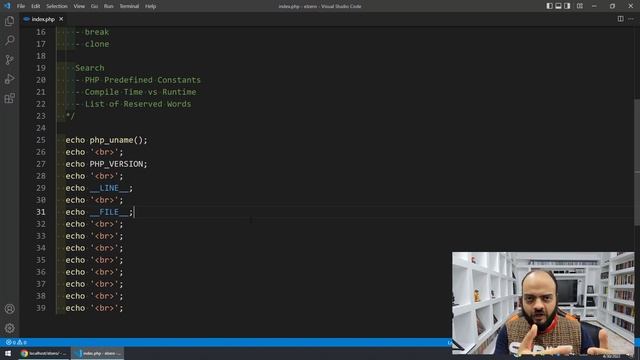Open the Accounts menu icon
This screenshot has height=360, width=640.
coord(9,309)
